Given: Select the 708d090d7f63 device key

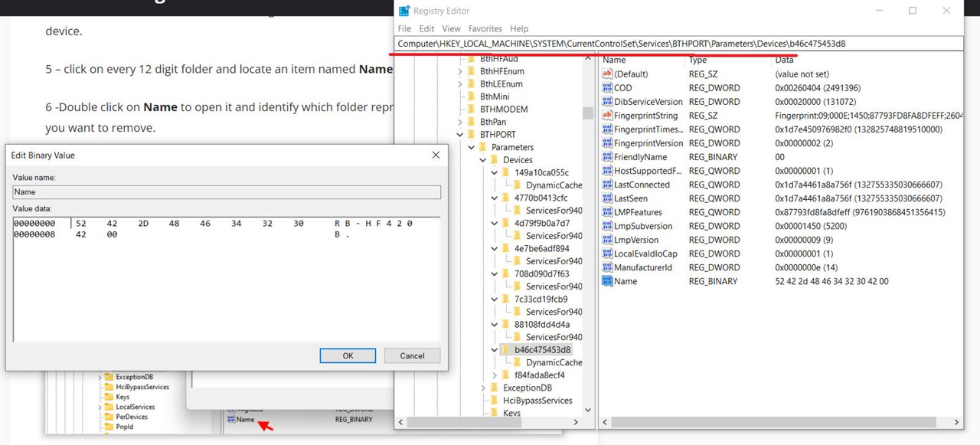Looking at the screenshot, I should click(541, 273).
